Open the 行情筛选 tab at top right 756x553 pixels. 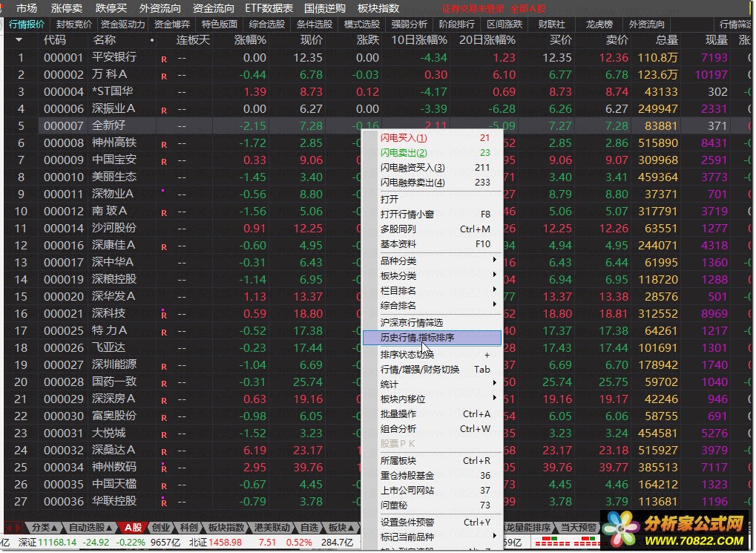[x=734, y=24]
